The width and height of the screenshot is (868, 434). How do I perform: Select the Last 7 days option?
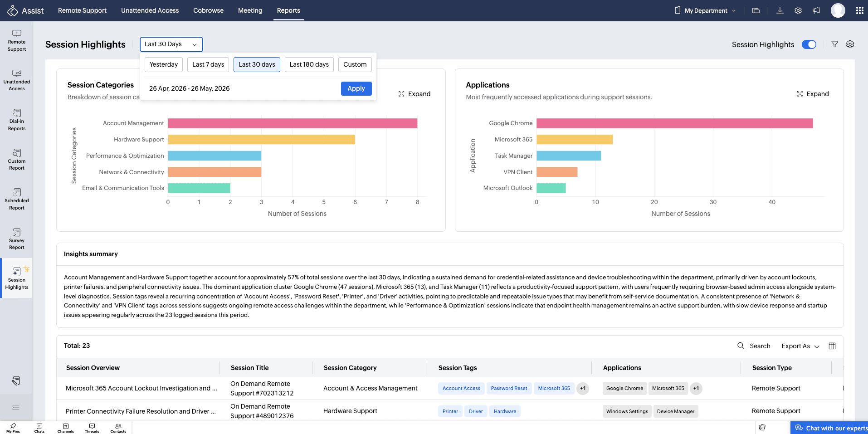click(x=208, y=64)
